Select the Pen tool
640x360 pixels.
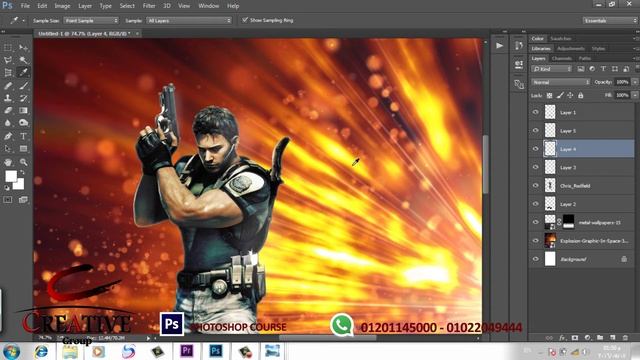(8, 136)
